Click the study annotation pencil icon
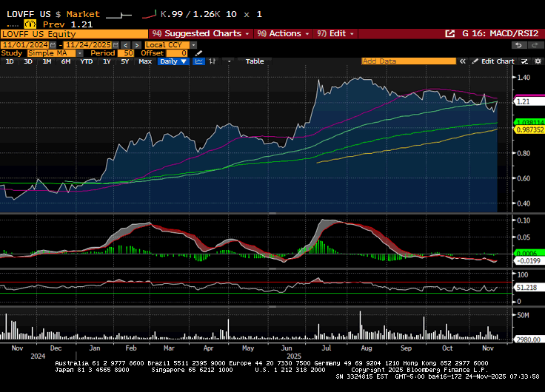Image resolution: width=545 pixels, height=392 pixels. click(x=198, y=53)
